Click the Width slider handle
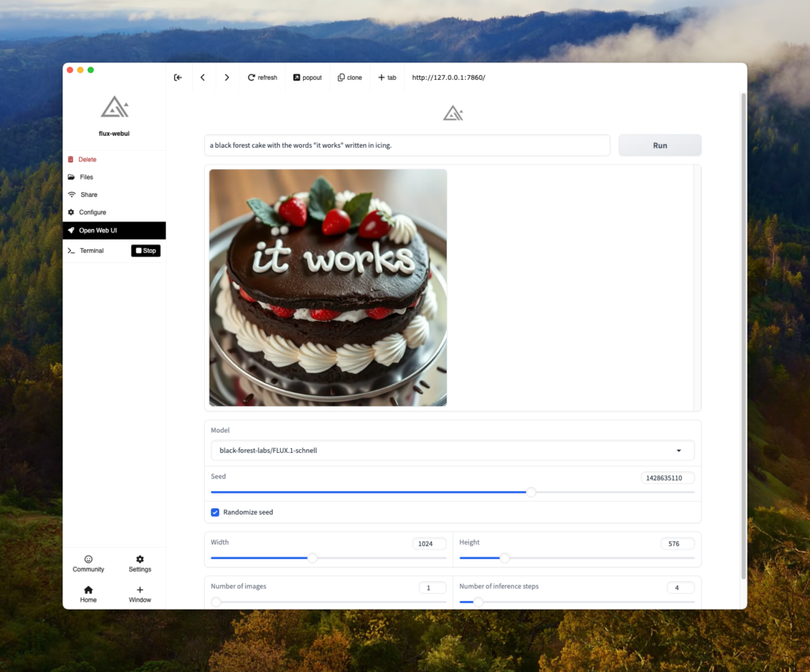Screen dimensions: 810x672 (312, 558)
